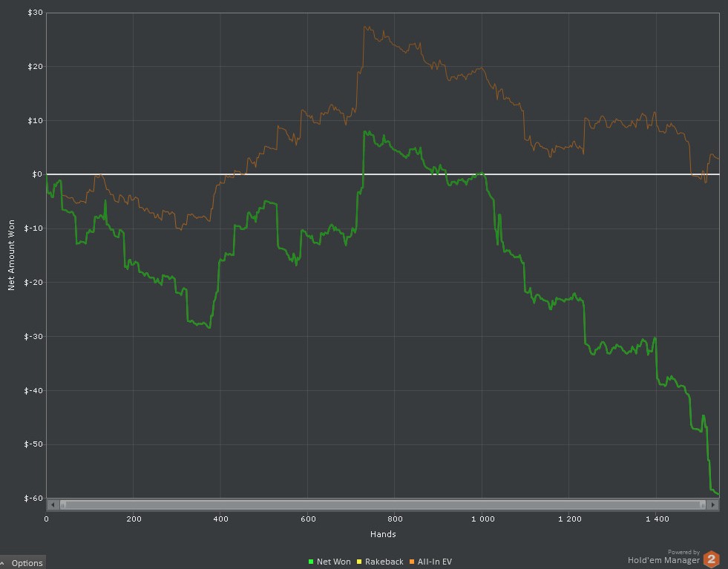Expand the Options panel
The height and width of the screenshot is (569, 728).
click(22, 562)
